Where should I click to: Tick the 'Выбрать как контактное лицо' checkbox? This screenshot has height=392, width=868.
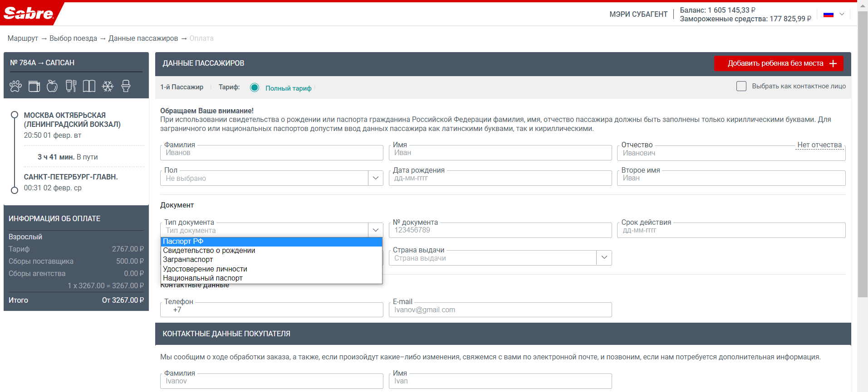(x=741, y=86)
